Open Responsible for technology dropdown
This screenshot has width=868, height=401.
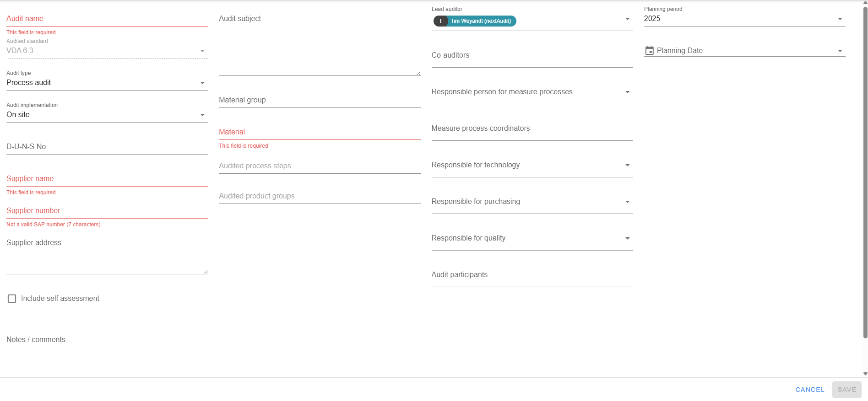[627, 165]
